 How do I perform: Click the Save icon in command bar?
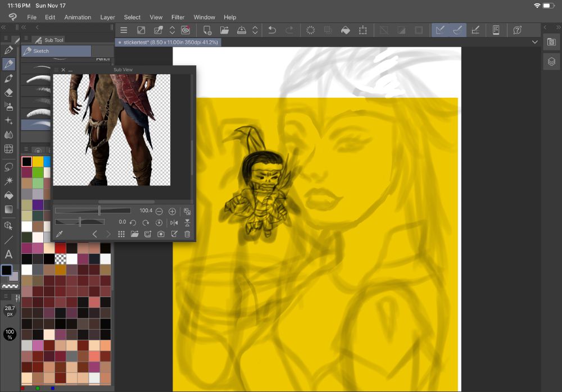[x=242, y=30]
